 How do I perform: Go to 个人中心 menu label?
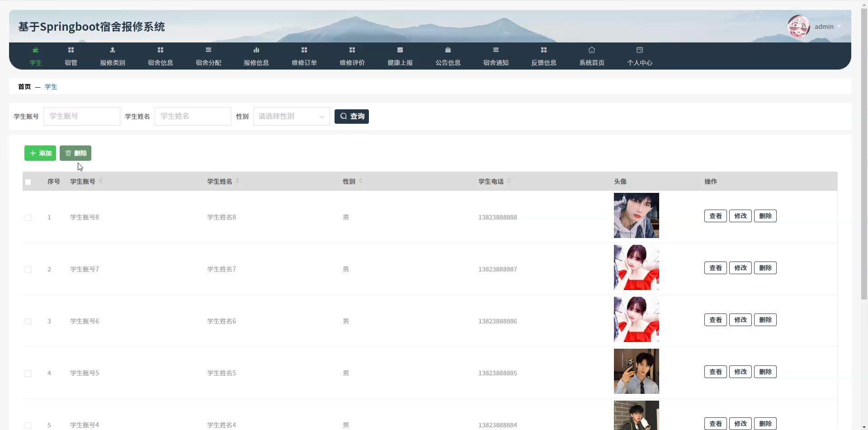click(640, 63)
